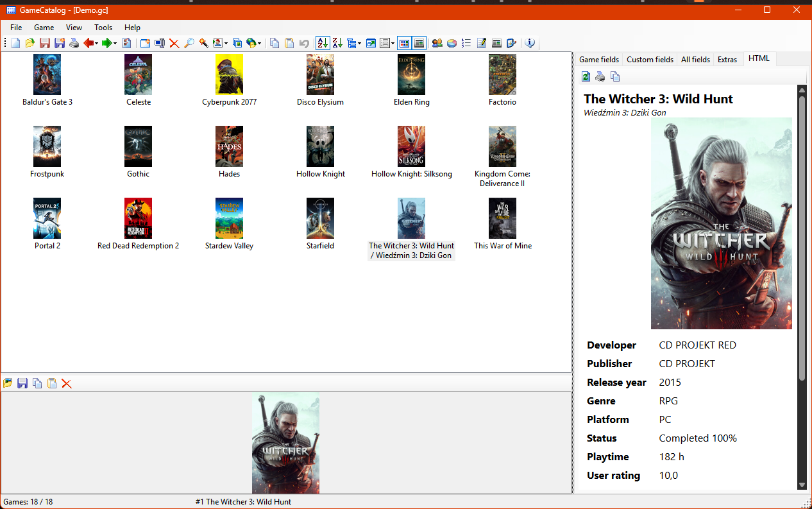Click the scroll down arrow in HTML panel

click(801, 485)
